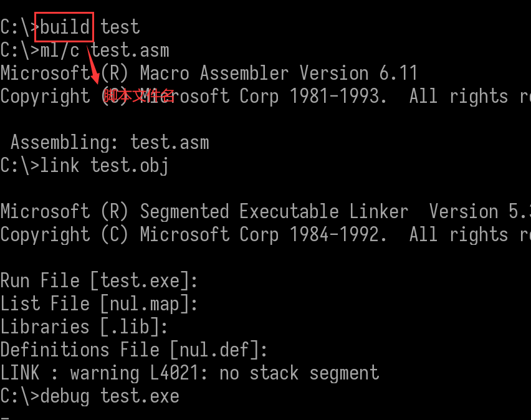The width and height of the screenshot is (531, 420).
Task: Click the Definitions File [nul.def] prompt
Action: point(134,350)
